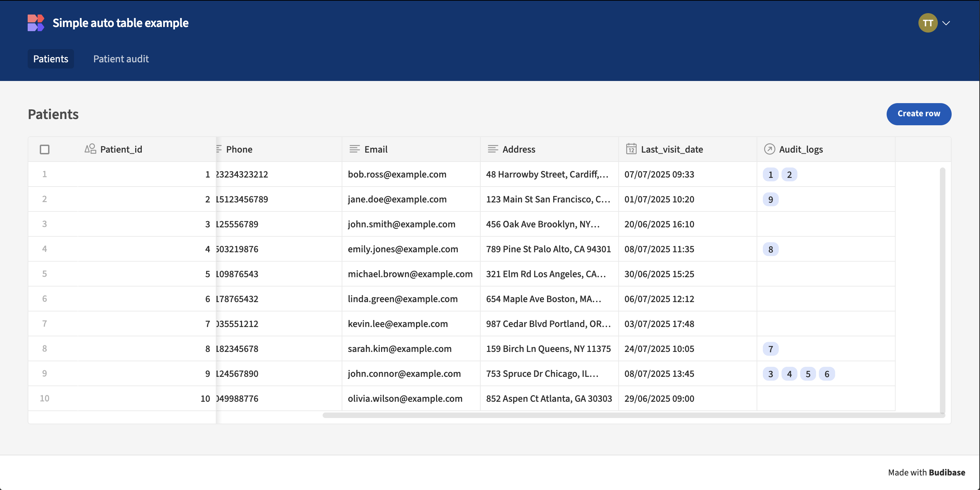Click the 654 Maple Ave Boston cell
980x490 pixels.
point(549,299)
